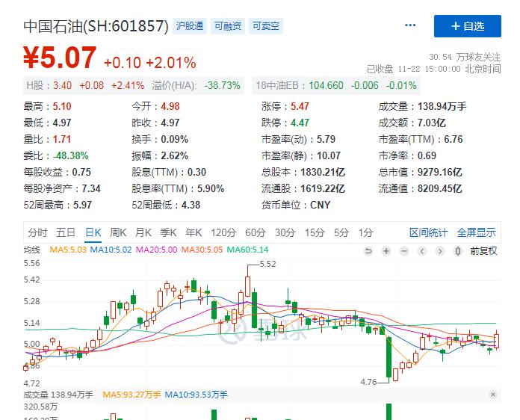Select the 季K tab
The height and width of the screenshot is (420, 520).
pyautogui.click(x=168, y=232)
